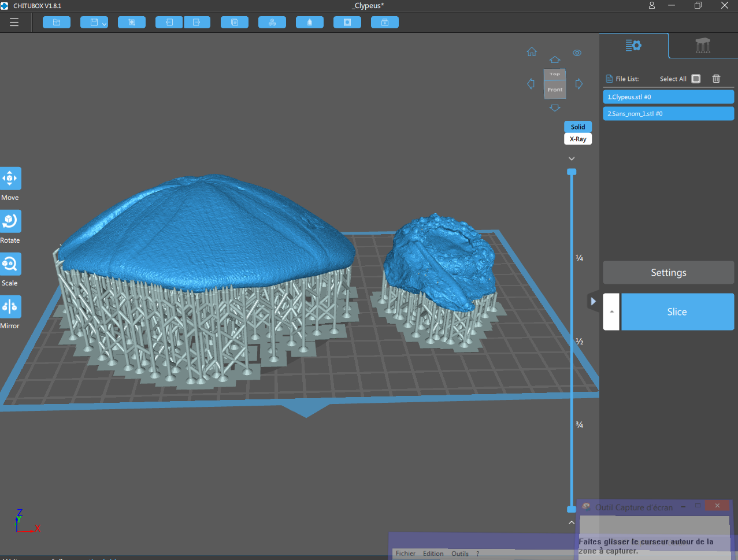Open the Settings button
Image resolution: width=738 pixels, height=560 pixels.
[668, 273]
